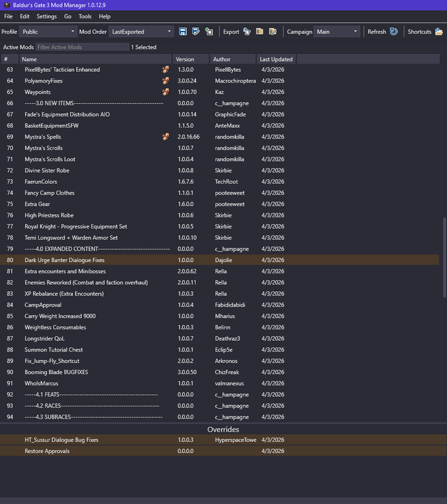Screen dimensions: 447x504
Task: Click the vertical scrollbar of the mods list
Action: click(x=444, y=258)
